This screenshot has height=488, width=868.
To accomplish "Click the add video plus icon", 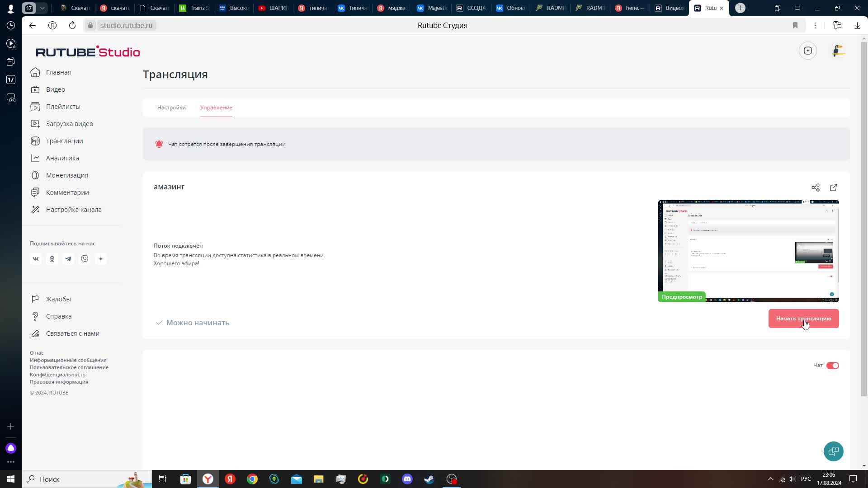I will coord(808,51).
